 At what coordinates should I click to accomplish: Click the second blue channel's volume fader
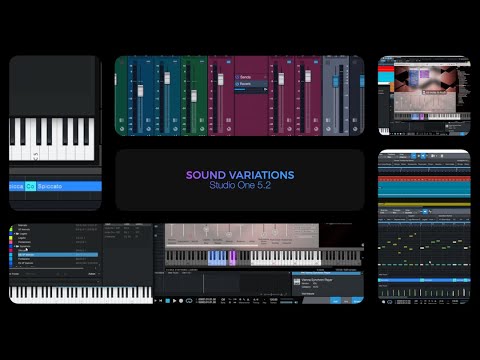coord(167,78)
